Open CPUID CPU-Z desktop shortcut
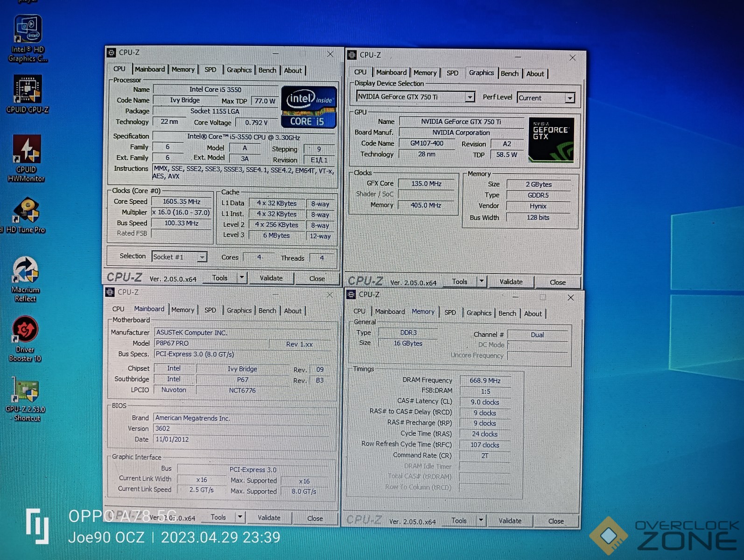 click(x=28, y=94)
